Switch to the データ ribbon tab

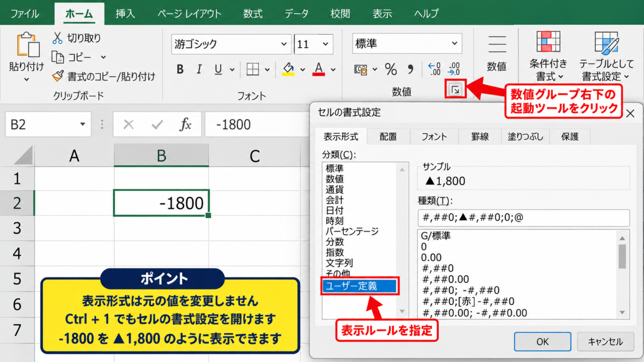[x=296, y=14]
